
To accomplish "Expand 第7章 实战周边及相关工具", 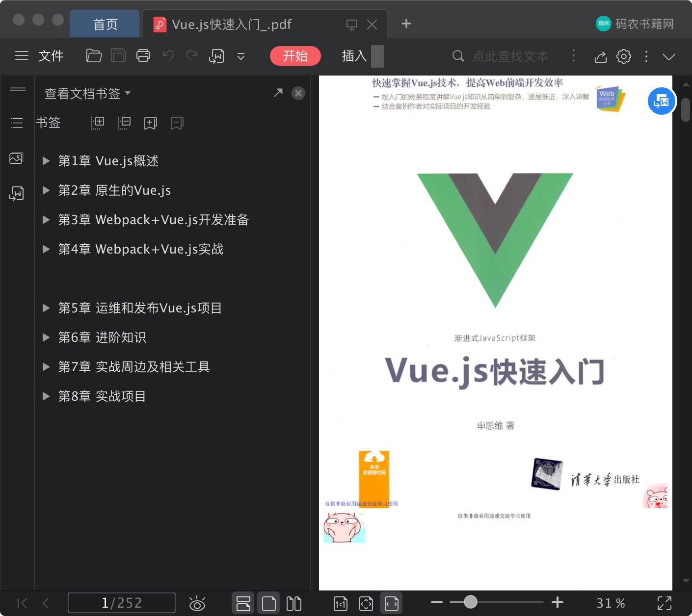I will pos(46,367).
